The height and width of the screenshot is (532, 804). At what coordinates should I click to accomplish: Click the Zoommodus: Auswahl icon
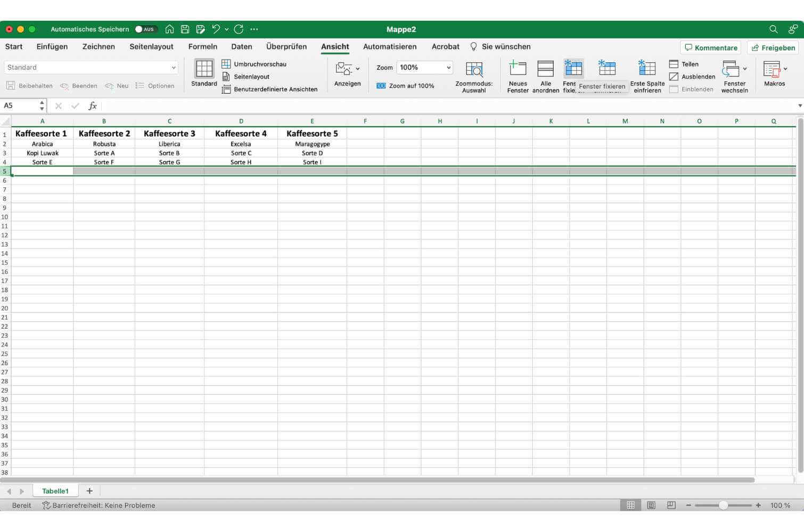point(474,70)
